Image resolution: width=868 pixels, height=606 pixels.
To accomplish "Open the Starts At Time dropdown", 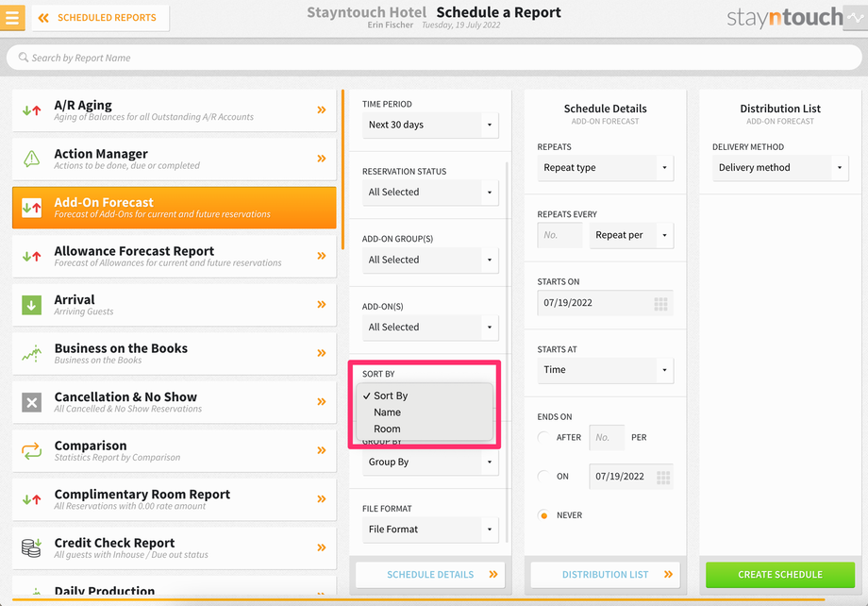I will (x=605, y=370).
